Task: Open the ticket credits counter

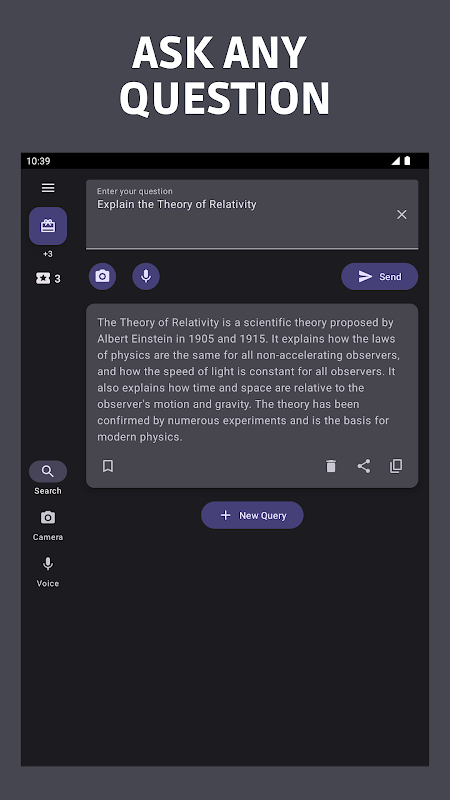Action: coord(48,278)
